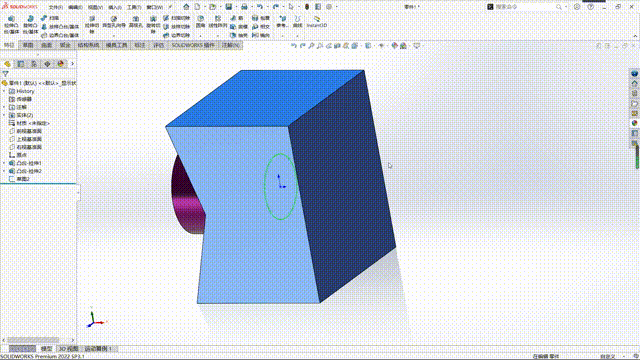Click the Undo icon

click(x=260, y=7)
